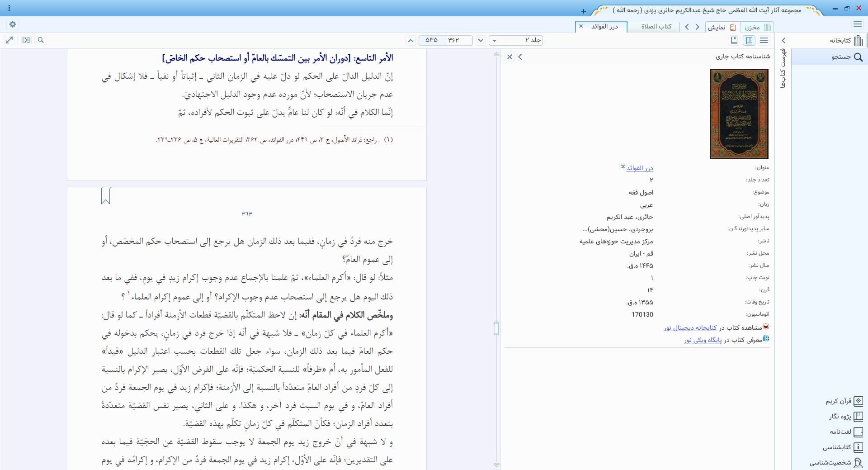Click the bookmark ribbon on page ۳۶۳
This screenshot has width=868, height=470.
click(106, 195)
